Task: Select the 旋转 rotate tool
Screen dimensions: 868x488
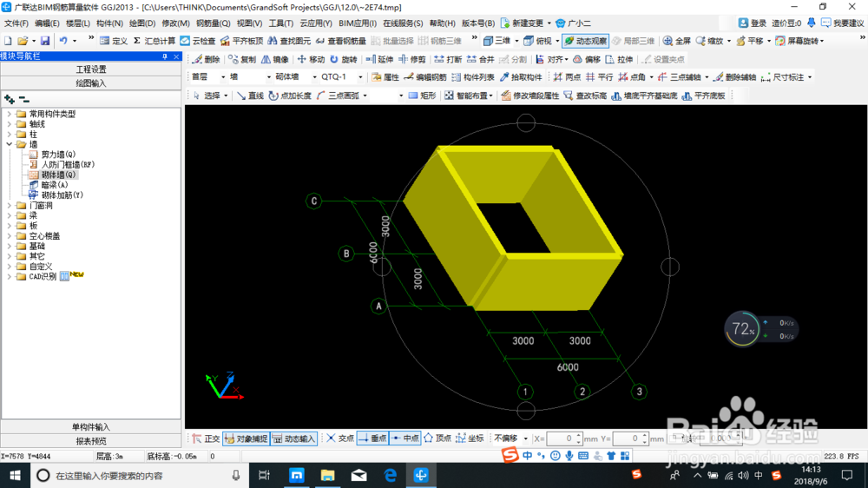Action: tap(343, 59)
